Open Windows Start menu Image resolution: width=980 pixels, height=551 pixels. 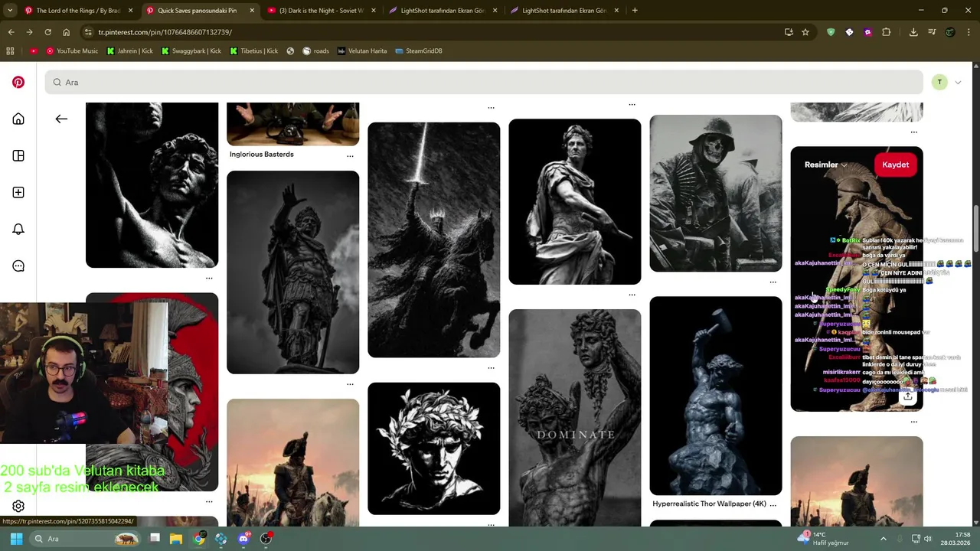point(16,539)
